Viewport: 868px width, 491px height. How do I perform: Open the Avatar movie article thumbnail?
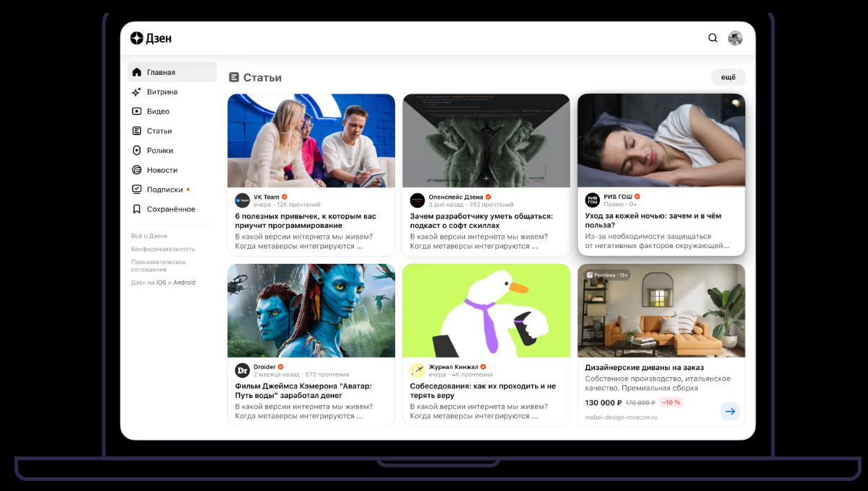coord(311,310)
